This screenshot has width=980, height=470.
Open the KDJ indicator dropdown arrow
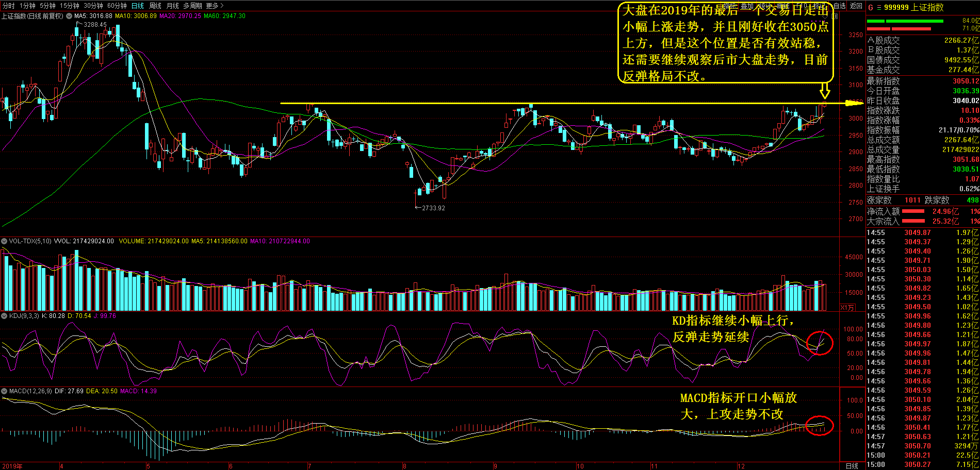click(4, 316)
